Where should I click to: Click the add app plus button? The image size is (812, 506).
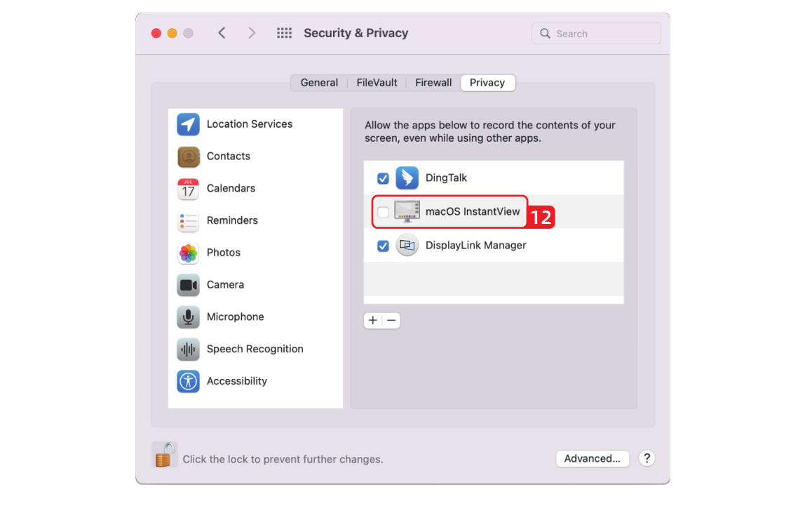point(373,321)
